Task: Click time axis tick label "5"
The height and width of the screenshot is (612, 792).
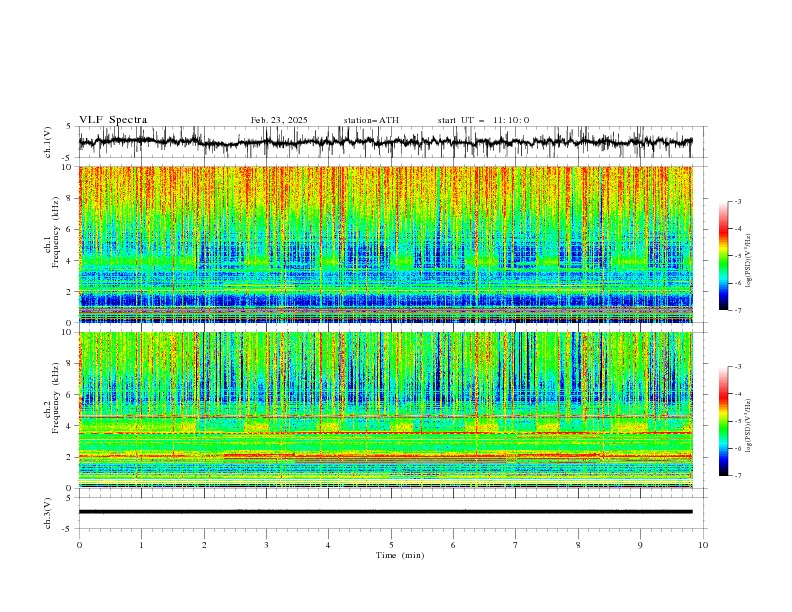Action: [391, 545]
